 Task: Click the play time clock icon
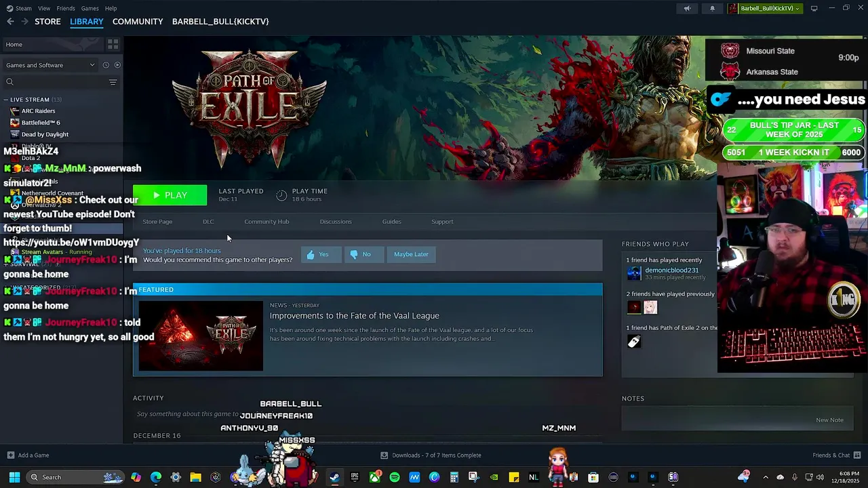pos(281,195)
